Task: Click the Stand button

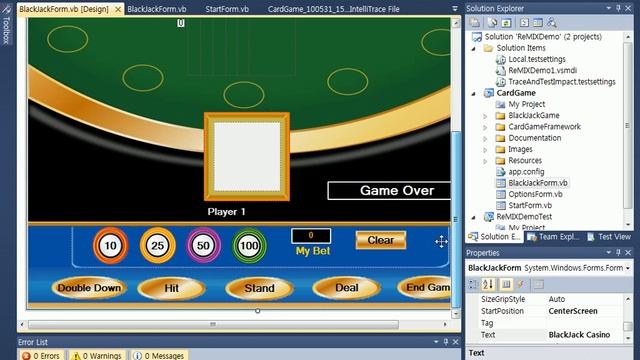Action: (x=259, y=288)
